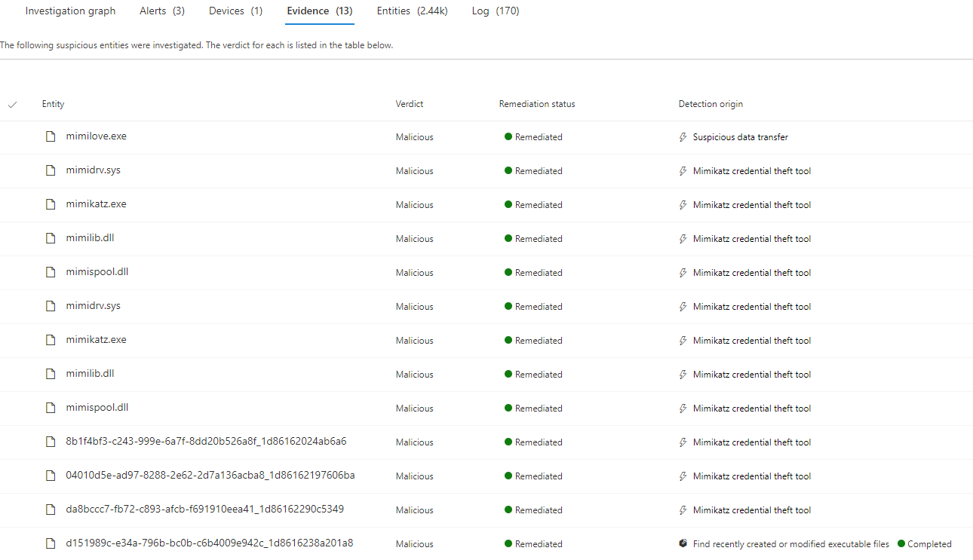Image resolution: width=973 pixels, height=560 pixels.
Task: Select the Evidence (13) tab
Action: [x=320, y=11]
